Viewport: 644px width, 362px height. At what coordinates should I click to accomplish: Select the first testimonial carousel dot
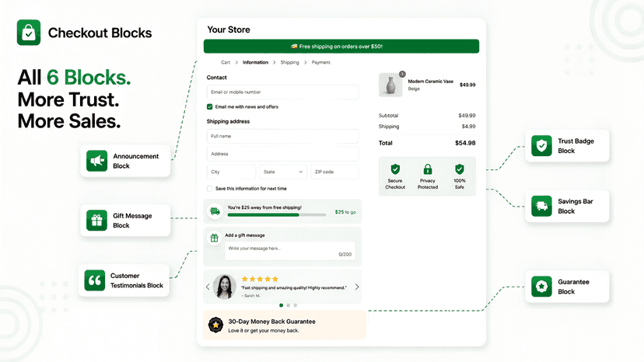coord(281,305)
